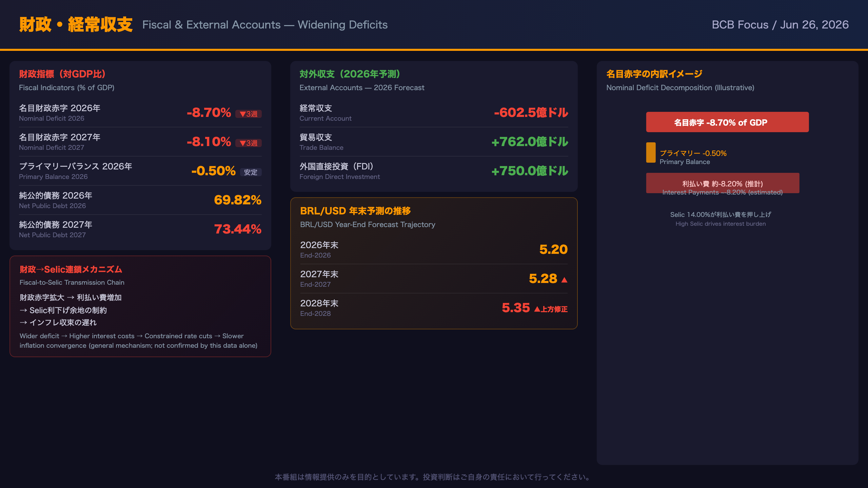Viewport: 868px width, 488px height.
Task: Click the 2026年末 forecast value 5.20
Action: [553, 249]
